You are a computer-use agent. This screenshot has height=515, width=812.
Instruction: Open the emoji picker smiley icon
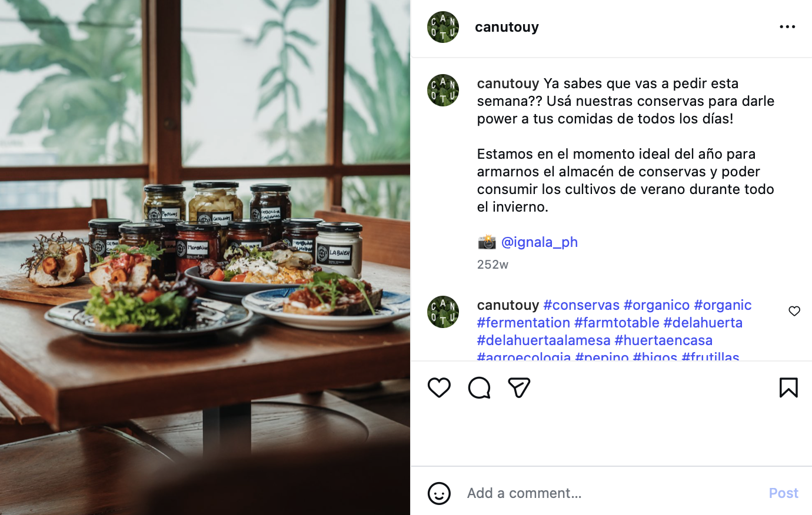pos(439,493)
